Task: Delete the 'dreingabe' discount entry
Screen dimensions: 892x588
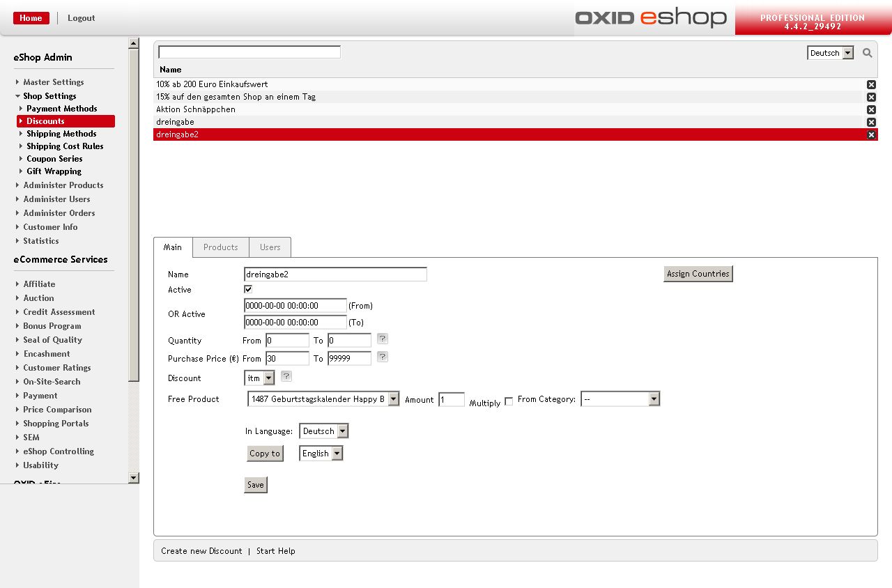Action: coord(871,122)
